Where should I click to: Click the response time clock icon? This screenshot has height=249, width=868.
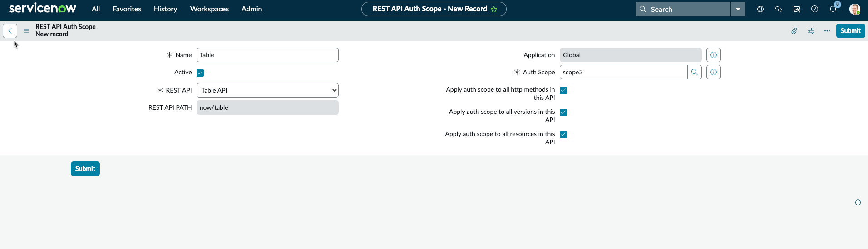pyautogui.click(x=858, y=202)
